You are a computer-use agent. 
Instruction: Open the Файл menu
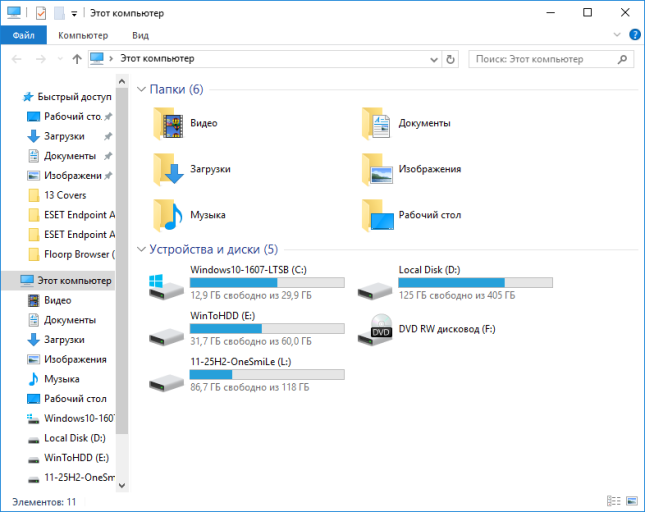point(23,35)
